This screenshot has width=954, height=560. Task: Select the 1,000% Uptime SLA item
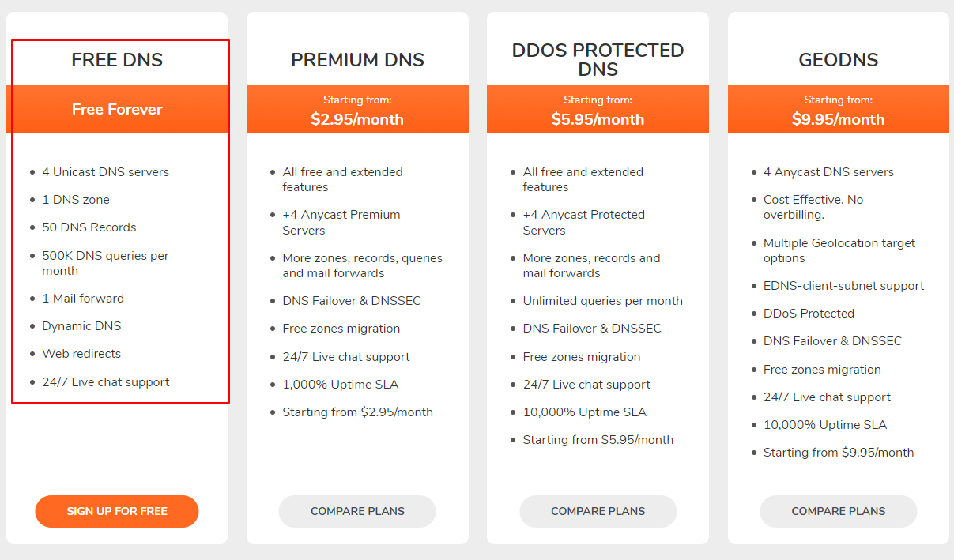tap(340, 385)
